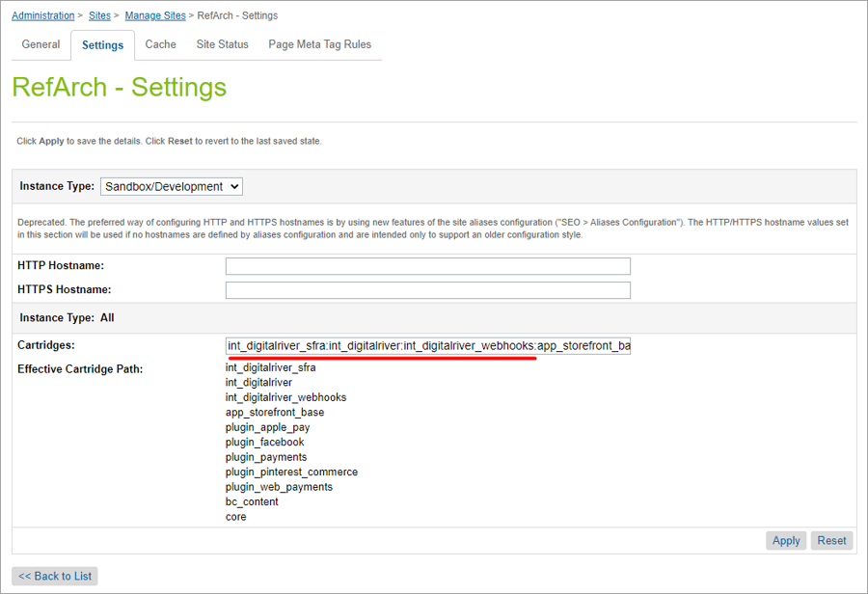Open the Manage Sites breadcrumb link
This screenshot has width=868, height=594.
coord(156,15)
